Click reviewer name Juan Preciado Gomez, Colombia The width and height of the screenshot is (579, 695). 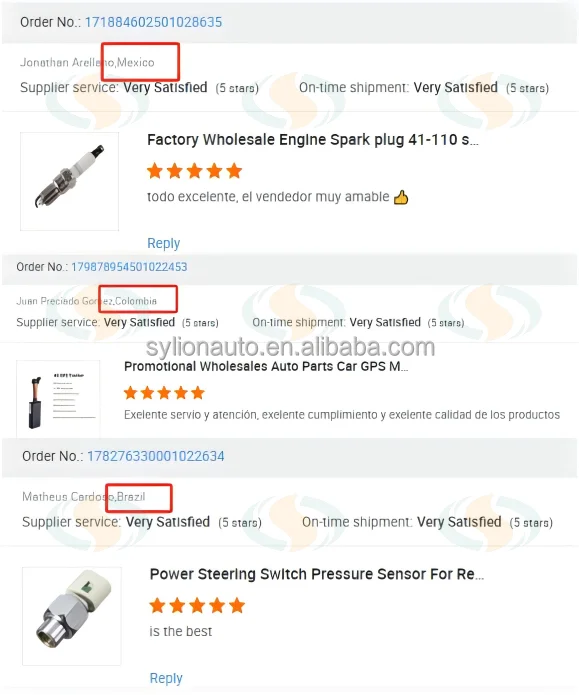[86, 301]
